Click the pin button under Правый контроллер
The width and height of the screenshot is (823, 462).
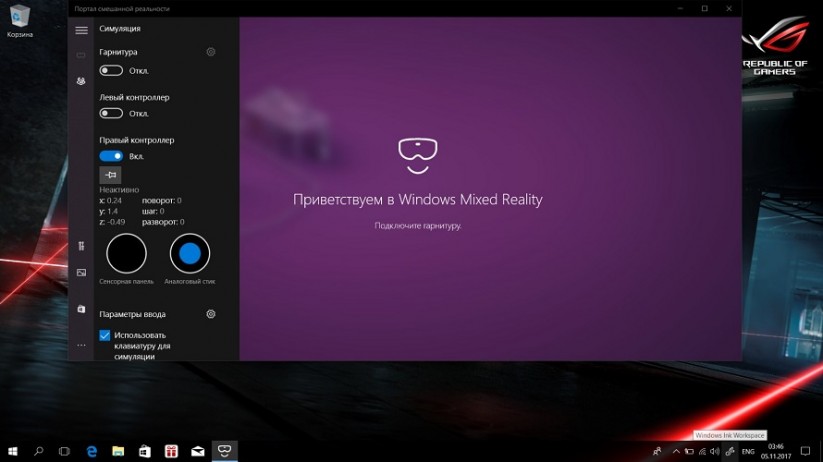pos(110,175)
